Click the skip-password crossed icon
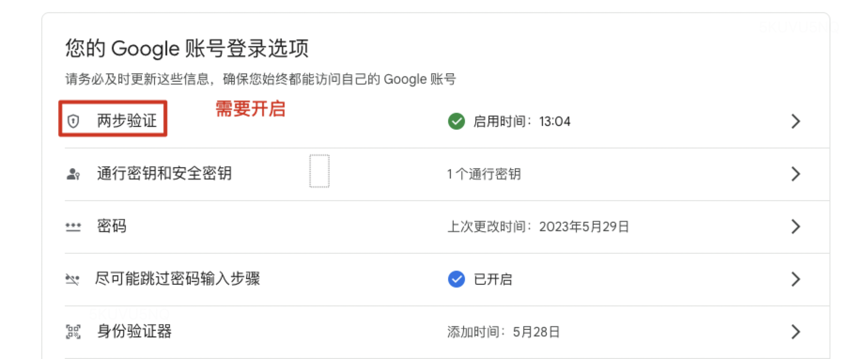This screenshot has width=868, height=359. pyautogui.click(x=72, y=280)
